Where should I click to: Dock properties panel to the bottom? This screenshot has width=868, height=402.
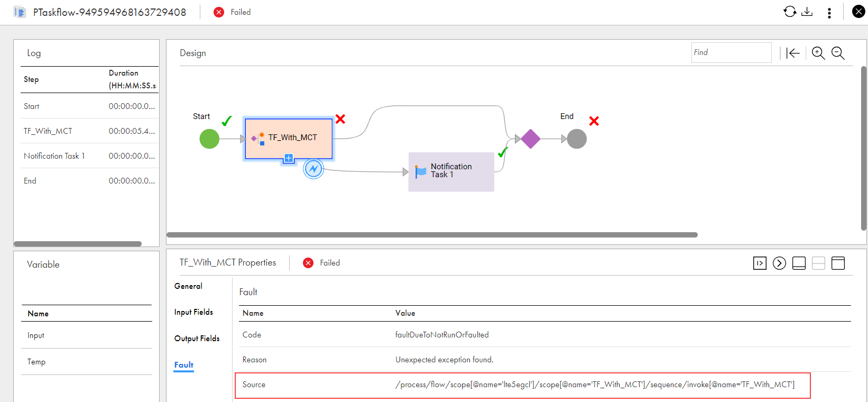[799, 263]
